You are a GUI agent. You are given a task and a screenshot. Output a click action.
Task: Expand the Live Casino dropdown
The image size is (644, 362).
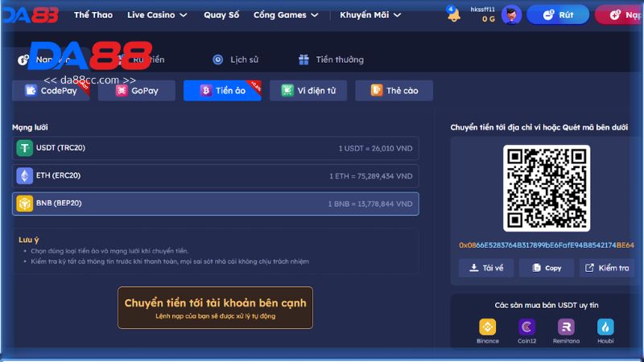click(x=157, y=14)
